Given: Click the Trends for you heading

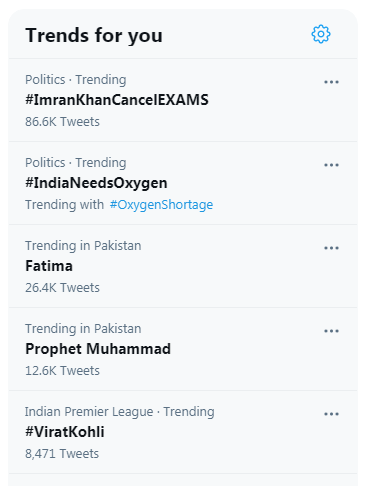Looking at the screenshot, I should click(94, 36).
